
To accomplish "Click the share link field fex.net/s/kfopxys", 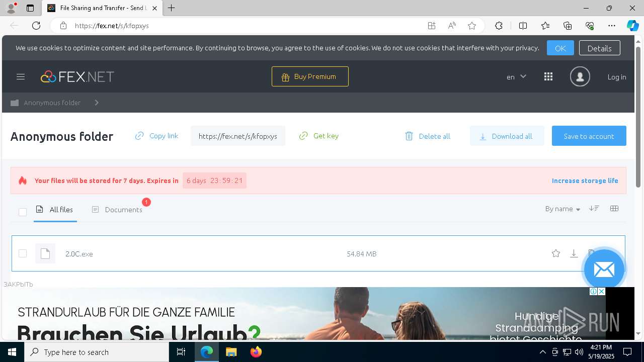I will (x=237, y=136).
